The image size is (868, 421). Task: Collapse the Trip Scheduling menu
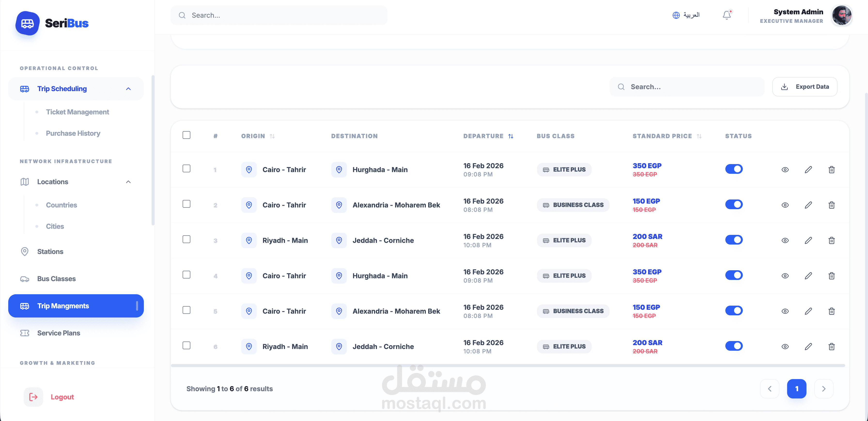128,89
